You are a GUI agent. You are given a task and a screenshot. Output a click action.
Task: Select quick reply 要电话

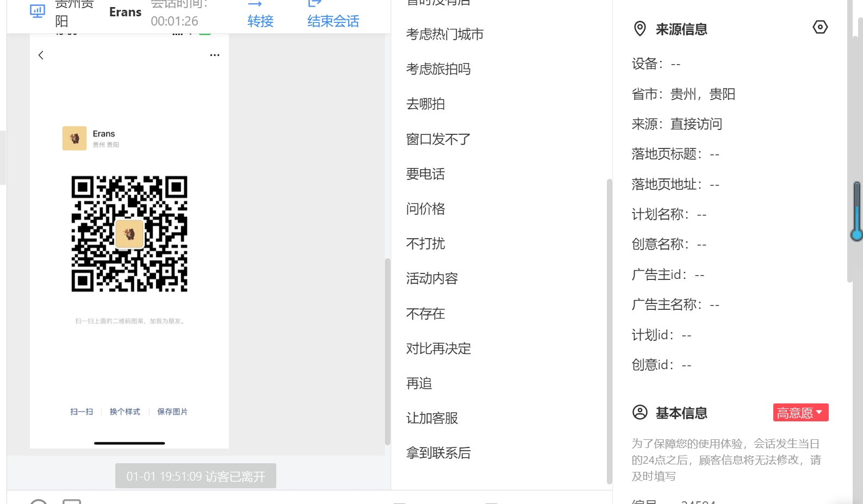(425, 174)
